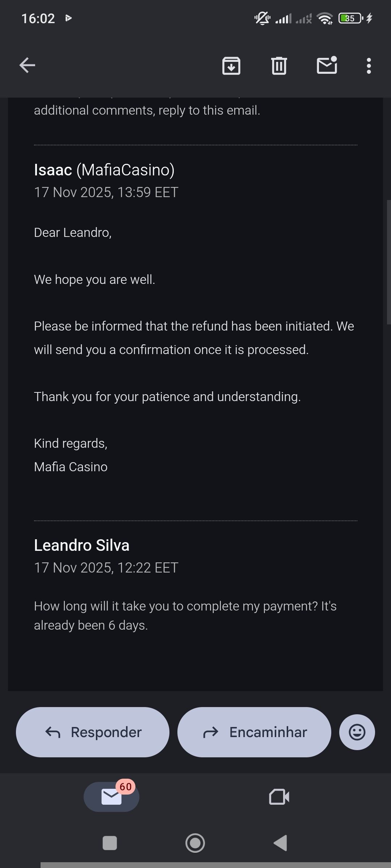This screenshot has height=868, width=391.
Task: Switch to the Meet video tab
Action: pyautogui.click(x=279, y=797)
